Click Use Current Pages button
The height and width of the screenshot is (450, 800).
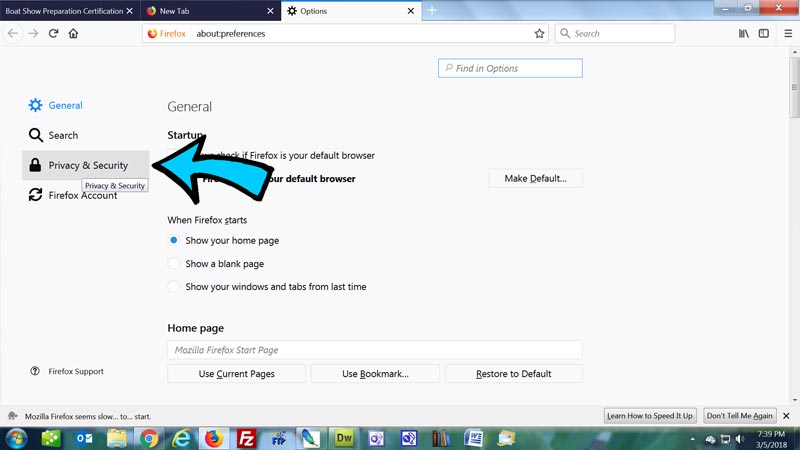tap(236, 374)
